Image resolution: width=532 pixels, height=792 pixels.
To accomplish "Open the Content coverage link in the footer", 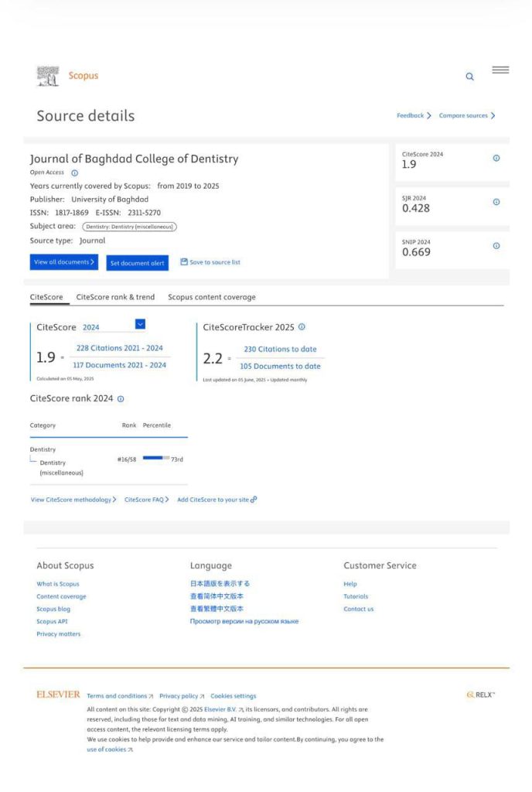I will coord(61,596).
